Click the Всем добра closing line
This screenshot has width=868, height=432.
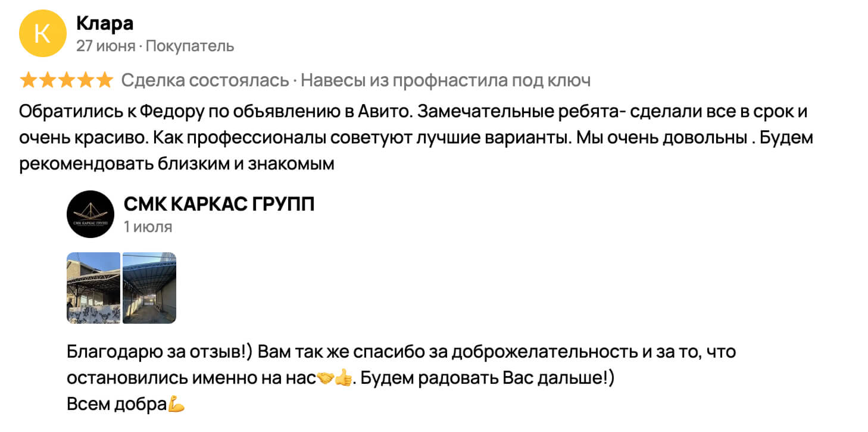(x=116, y=405)
